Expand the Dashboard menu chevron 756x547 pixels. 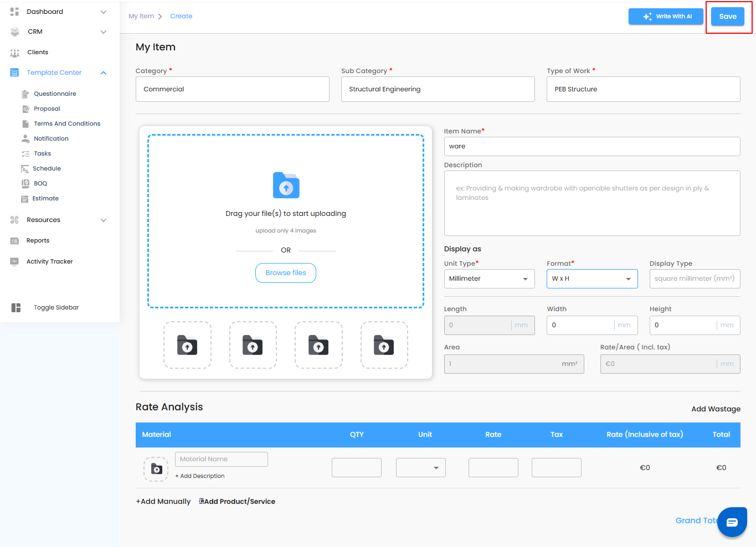[x=104, y=12]
